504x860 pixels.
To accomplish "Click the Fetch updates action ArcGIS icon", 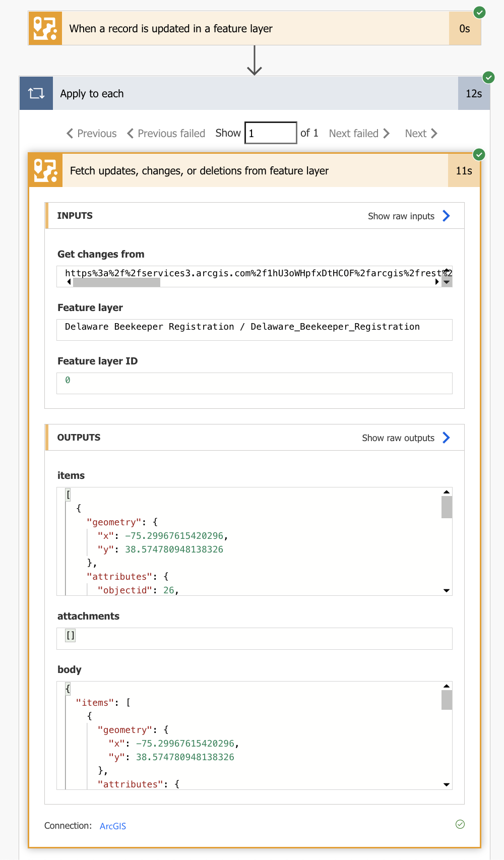I will 46,170.
